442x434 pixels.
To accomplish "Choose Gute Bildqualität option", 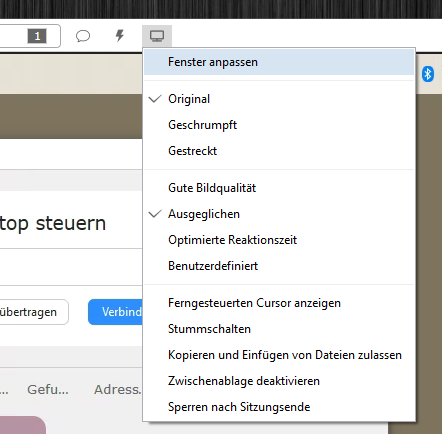I will click(279, 188).
